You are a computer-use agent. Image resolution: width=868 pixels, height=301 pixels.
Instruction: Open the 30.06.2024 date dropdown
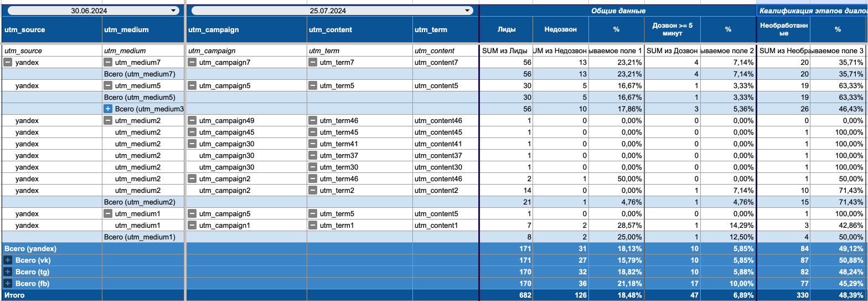tap(174, 11)
